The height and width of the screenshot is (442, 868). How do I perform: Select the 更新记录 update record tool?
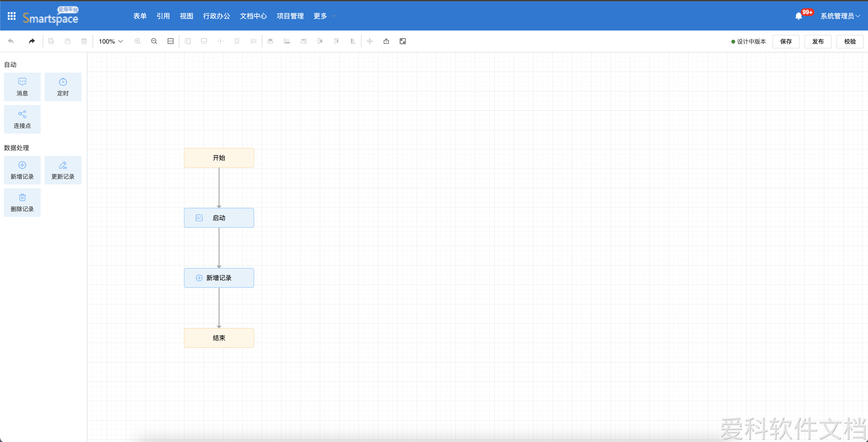(x=63, y=170)
